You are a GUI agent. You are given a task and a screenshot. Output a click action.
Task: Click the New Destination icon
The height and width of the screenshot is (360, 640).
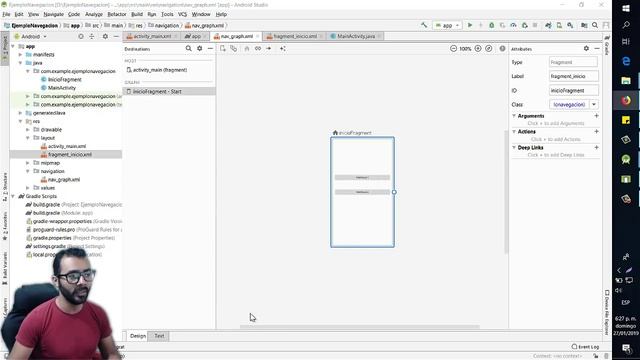pos(222,49)
